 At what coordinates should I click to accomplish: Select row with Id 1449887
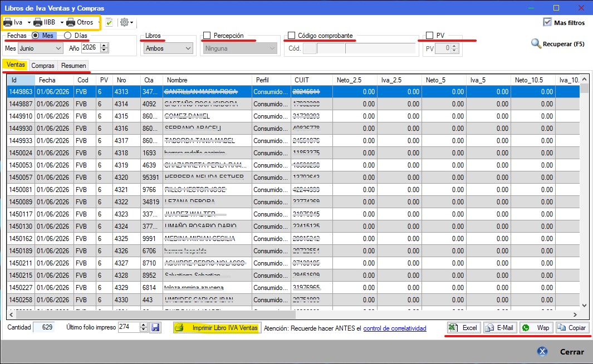293,104
